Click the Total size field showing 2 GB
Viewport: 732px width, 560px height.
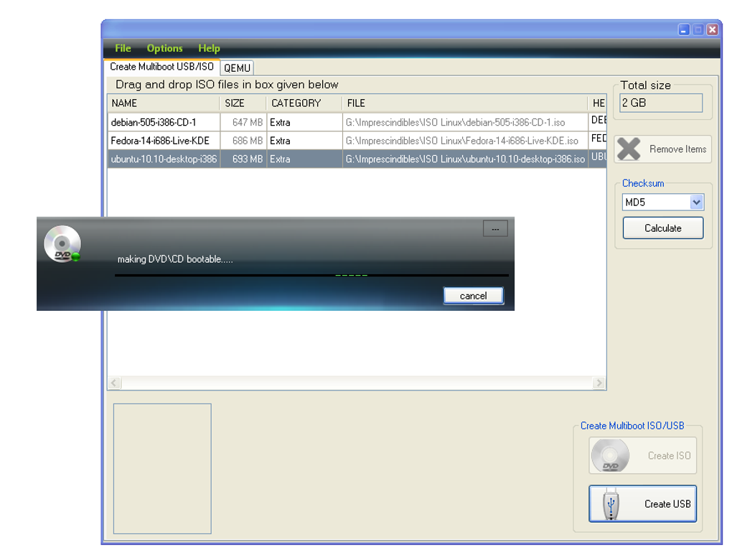pos(661,103)
